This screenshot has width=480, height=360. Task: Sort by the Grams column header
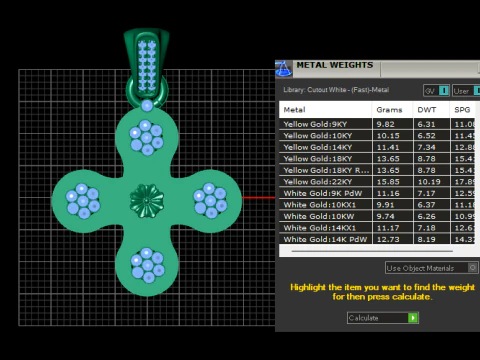tap(392, 110)
